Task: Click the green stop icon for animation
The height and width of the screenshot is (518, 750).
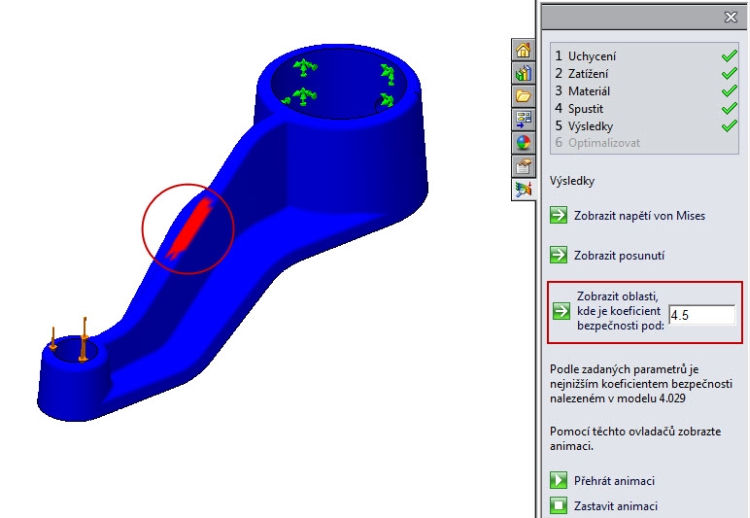Action: [x=558, y=505]
